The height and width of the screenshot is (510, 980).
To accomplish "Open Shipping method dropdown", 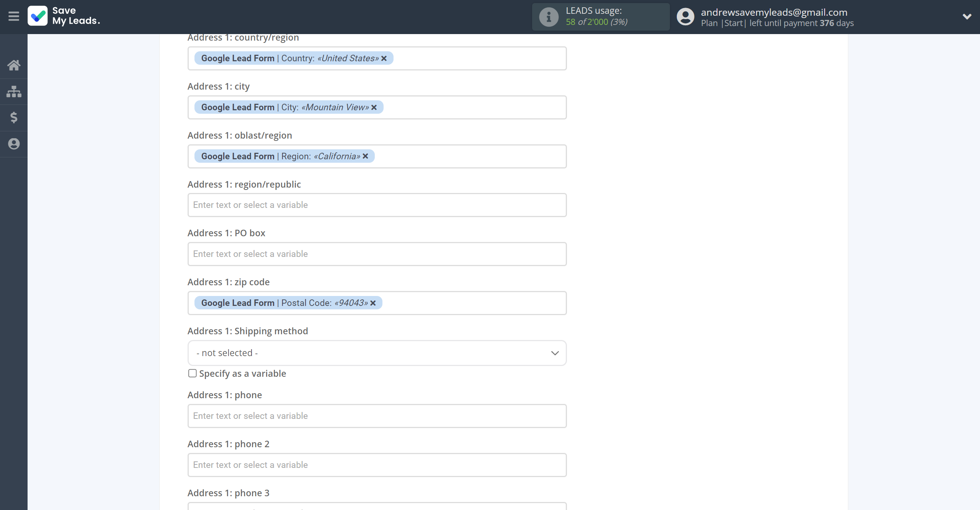I will [x=377, y=353].
